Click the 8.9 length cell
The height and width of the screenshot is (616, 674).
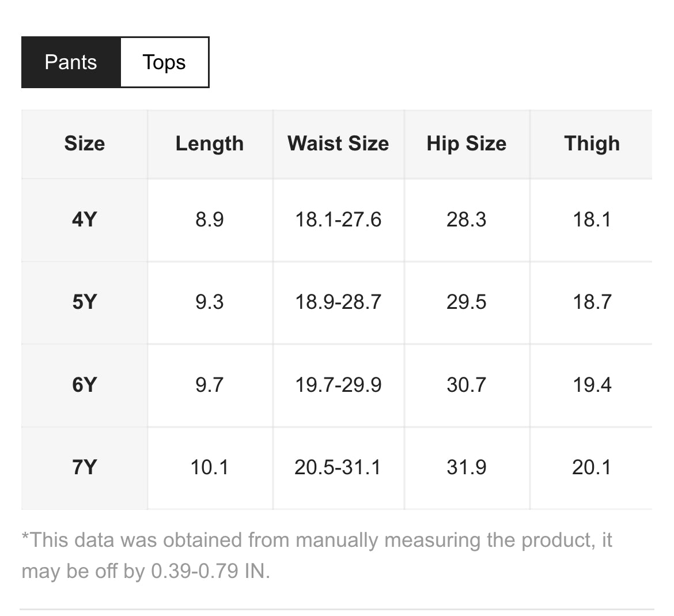(x=210, y=220)
